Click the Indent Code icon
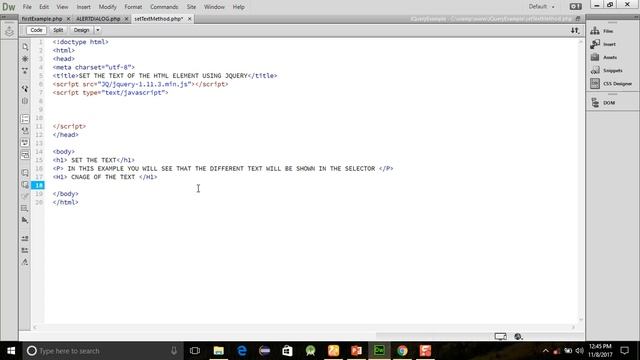The width and height of the screenshot is (640, 360). (25, 238)
